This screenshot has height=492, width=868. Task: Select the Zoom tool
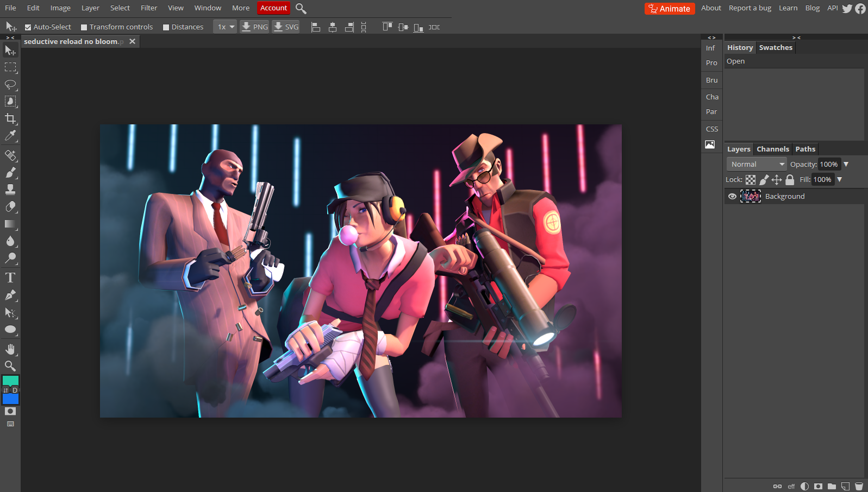point(10,366)
